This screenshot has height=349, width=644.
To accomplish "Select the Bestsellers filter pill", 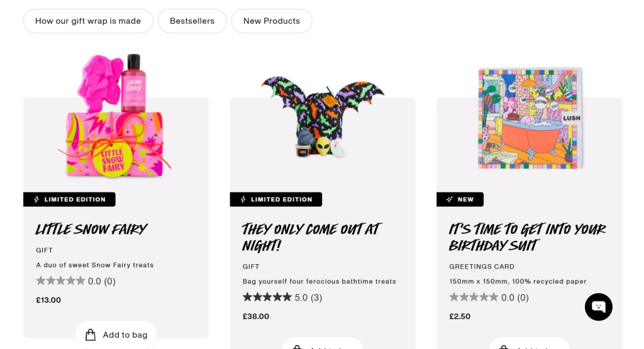I will click(192, 21).
